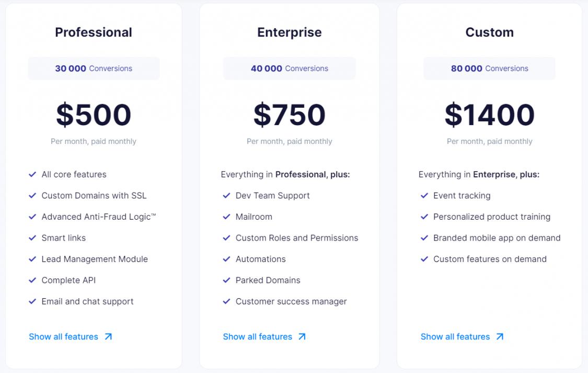
Task: Click the checkmark beside Dev Team Support
Action: [226, 196]
